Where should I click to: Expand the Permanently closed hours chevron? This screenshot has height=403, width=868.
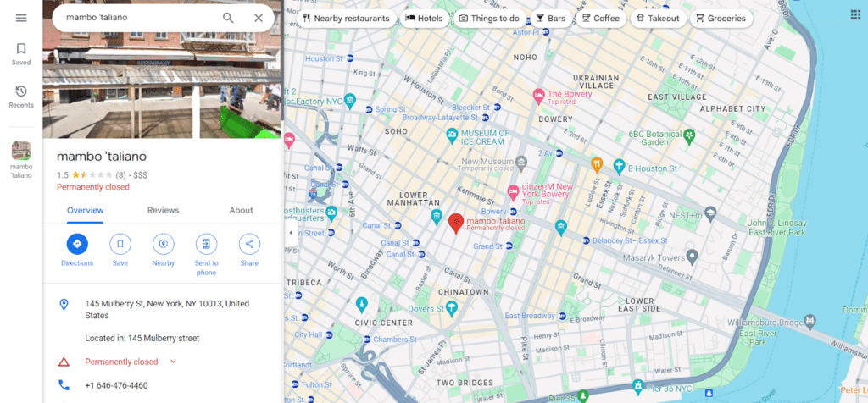(x=173, y=362)
